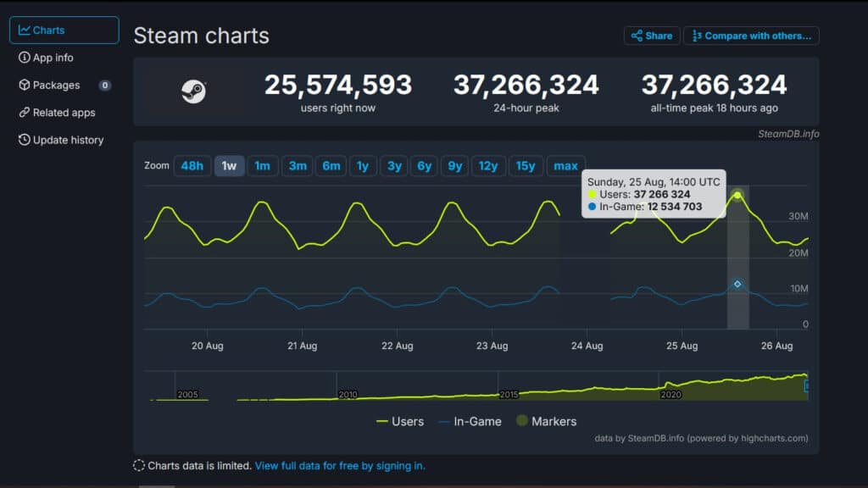Toggle the Users series in legend

(x=400, y=422)
